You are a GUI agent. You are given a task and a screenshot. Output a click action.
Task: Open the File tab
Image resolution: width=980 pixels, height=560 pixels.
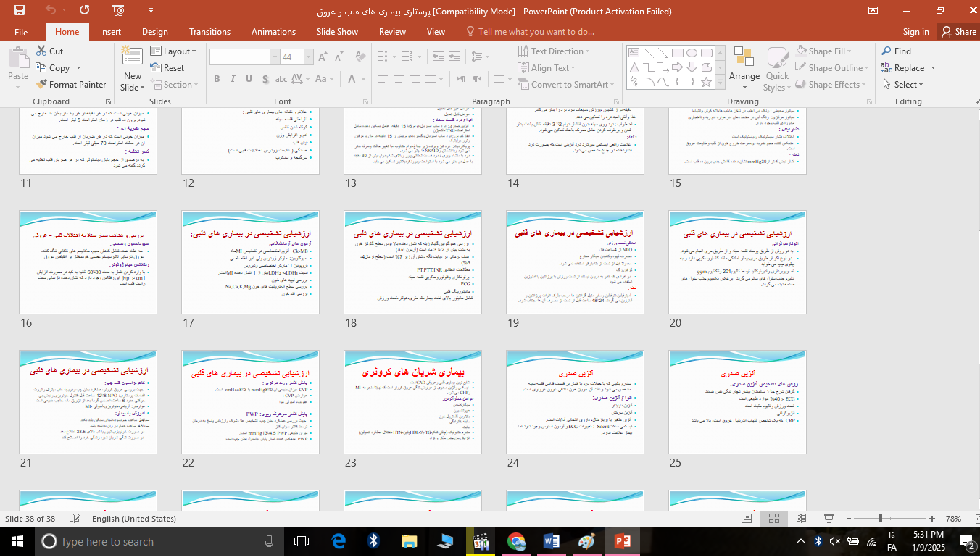pyautogui.click(x=21, y=32)
